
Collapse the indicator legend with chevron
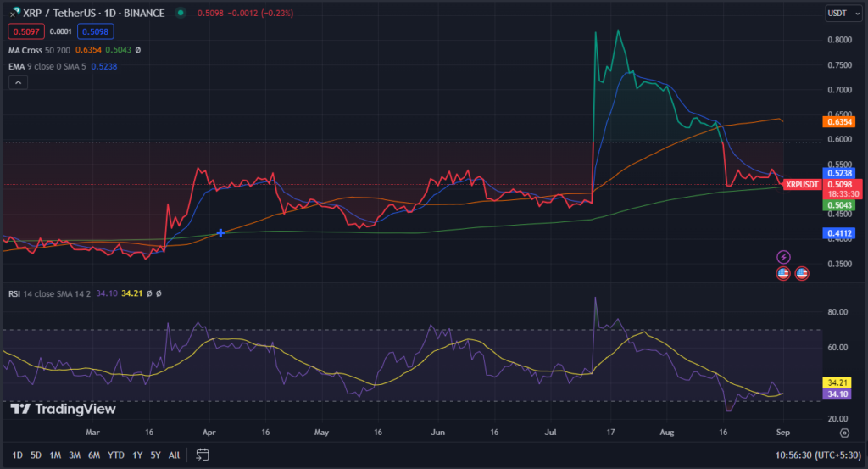19,82
